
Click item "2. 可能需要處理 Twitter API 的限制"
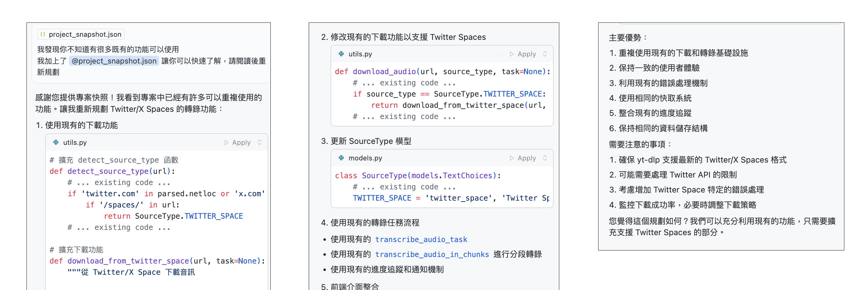tap(673, 175)
